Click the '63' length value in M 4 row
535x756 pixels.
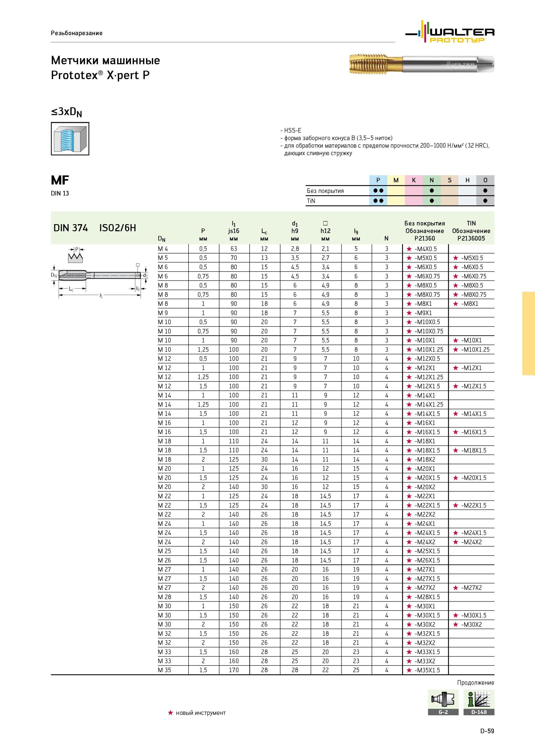(x=234, y=249)
